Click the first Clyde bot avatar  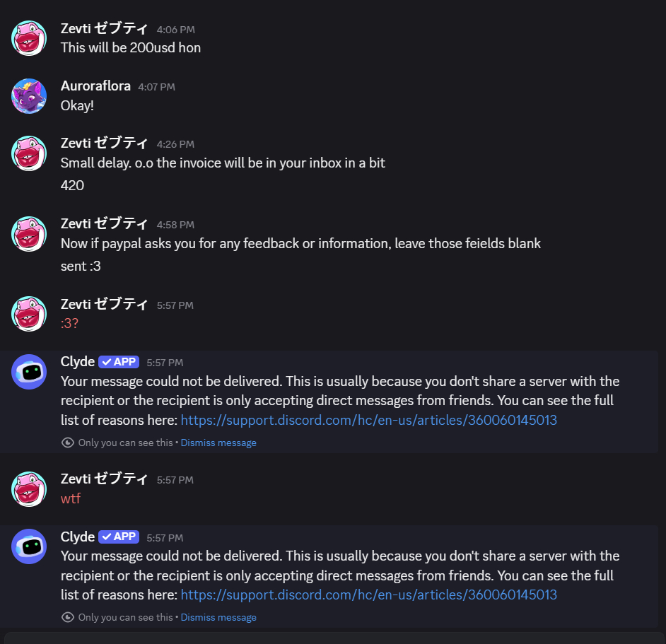29,372
